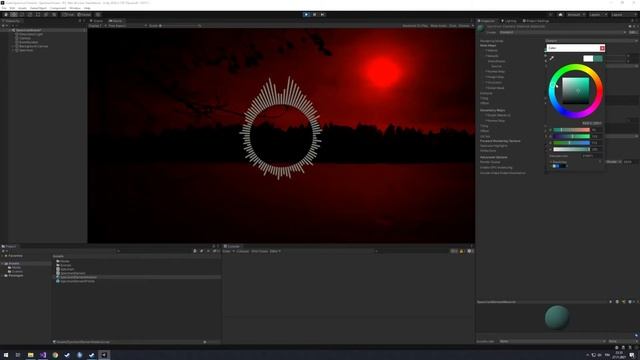Viewport: 640px width, 360px height.
Task: Open the File menu
Action: [4, 8]
